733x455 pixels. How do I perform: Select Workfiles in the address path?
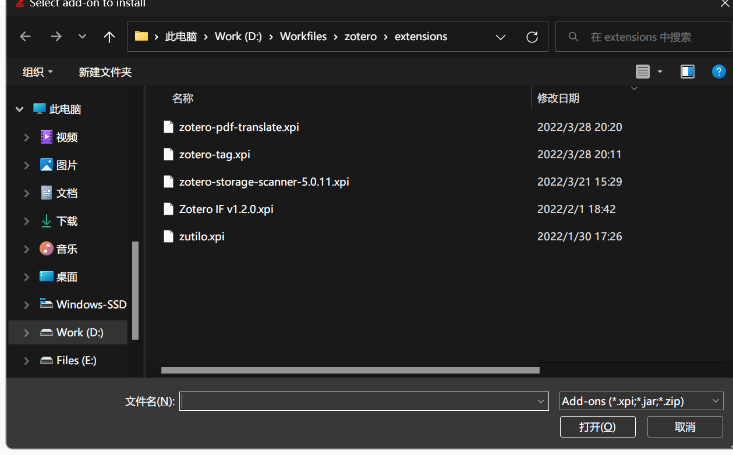point(303,36)
